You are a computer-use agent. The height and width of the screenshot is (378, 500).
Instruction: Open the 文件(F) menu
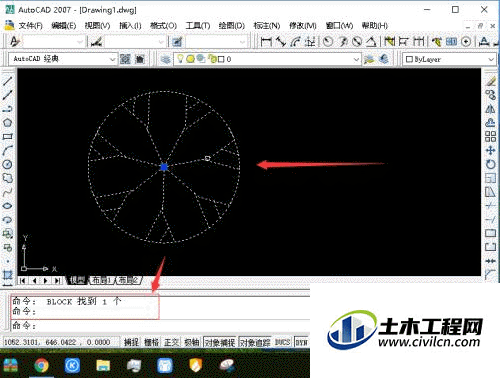tap(30, 26)
